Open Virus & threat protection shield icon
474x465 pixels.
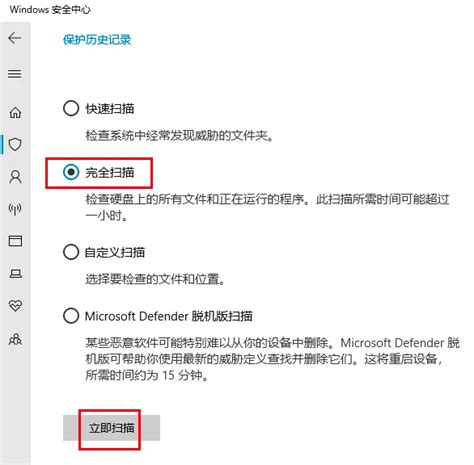[15, 144]
